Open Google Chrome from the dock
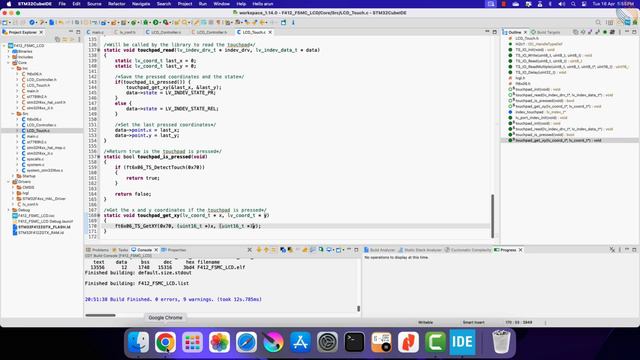Screen dimensions: 640x360 [x=165, y=342]
